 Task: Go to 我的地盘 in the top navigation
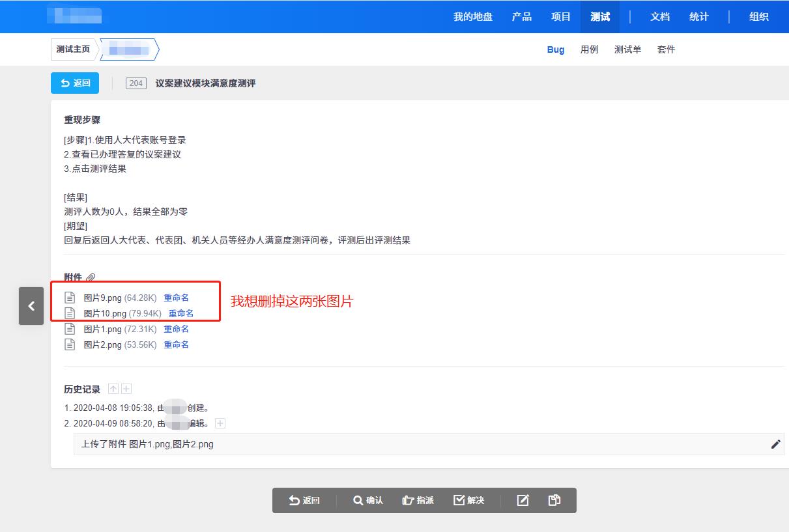click(x=473, y=17)
